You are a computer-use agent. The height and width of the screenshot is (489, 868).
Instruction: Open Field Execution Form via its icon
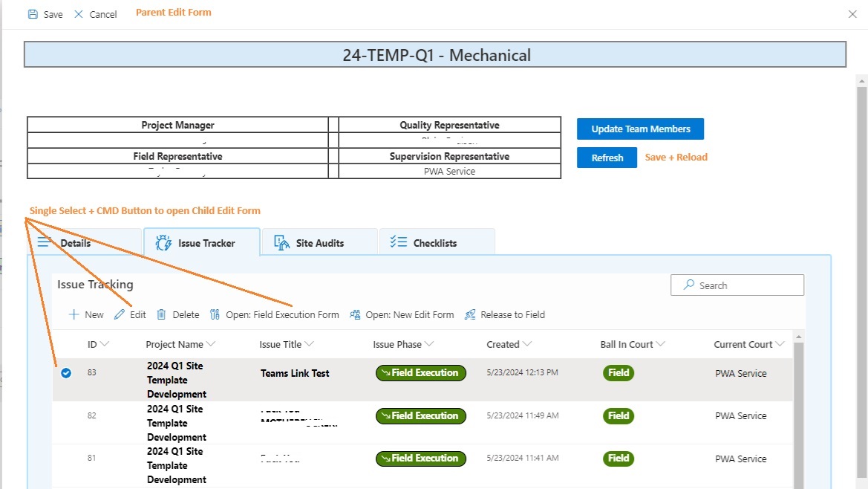coord(215,314)
